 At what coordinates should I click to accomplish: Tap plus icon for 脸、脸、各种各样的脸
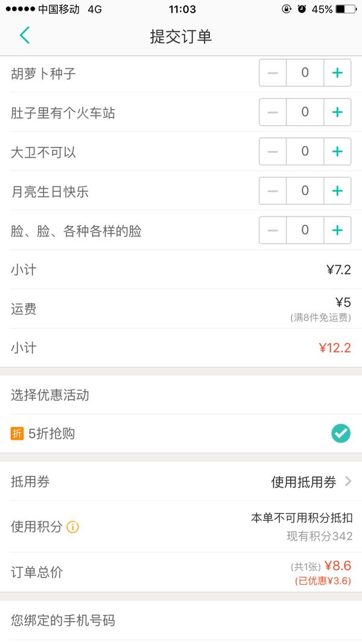pyautogui.click(x=337, y=230)
